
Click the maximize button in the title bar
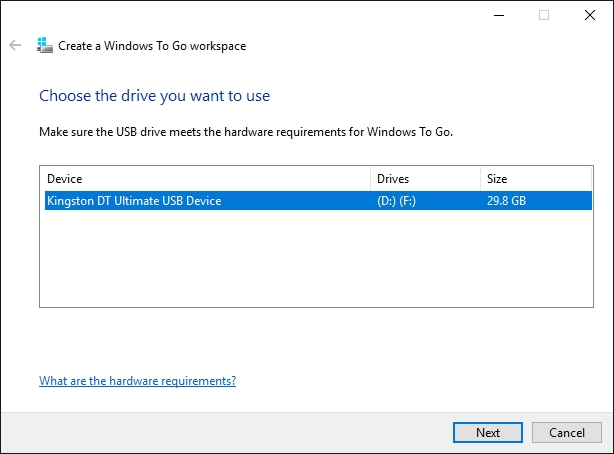pyautogui.click(x=544, y=15)
